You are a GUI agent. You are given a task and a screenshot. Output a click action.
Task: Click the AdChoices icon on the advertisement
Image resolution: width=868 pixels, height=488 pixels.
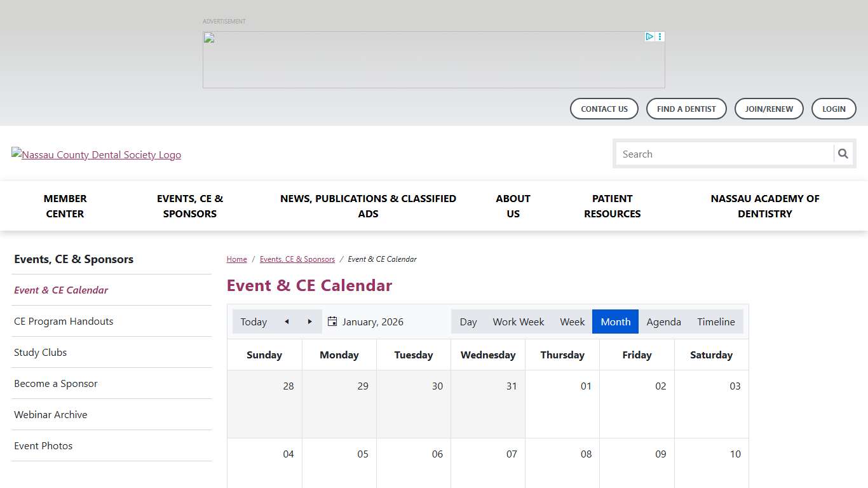649,36
